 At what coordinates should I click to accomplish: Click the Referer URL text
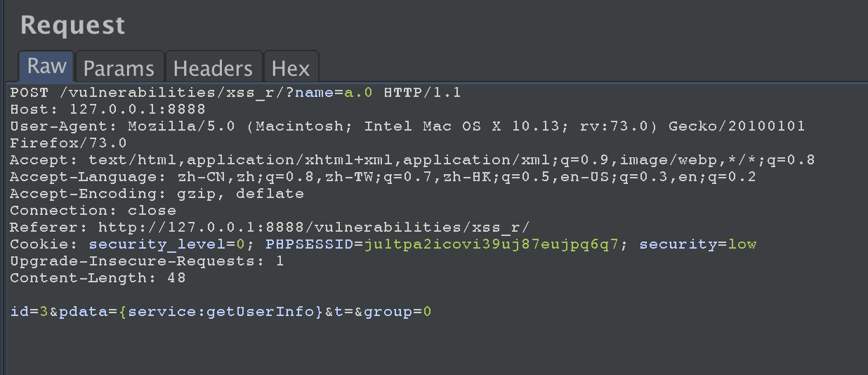coord(313,228)
